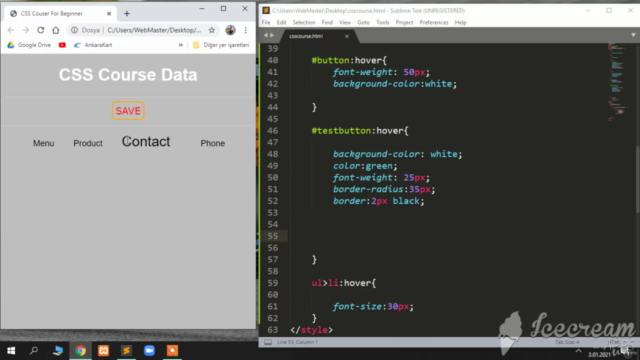Screen dimensions: 640x360
Task: Open Selection menu in Sublime
Action: [x=304, y=22]
